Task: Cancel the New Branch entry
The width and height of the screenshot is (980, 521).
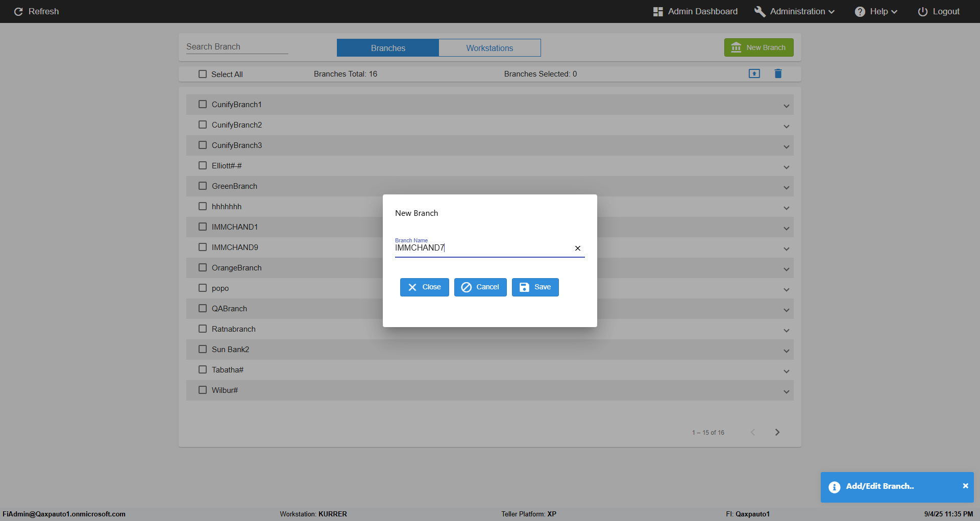Action: (480, 287)
